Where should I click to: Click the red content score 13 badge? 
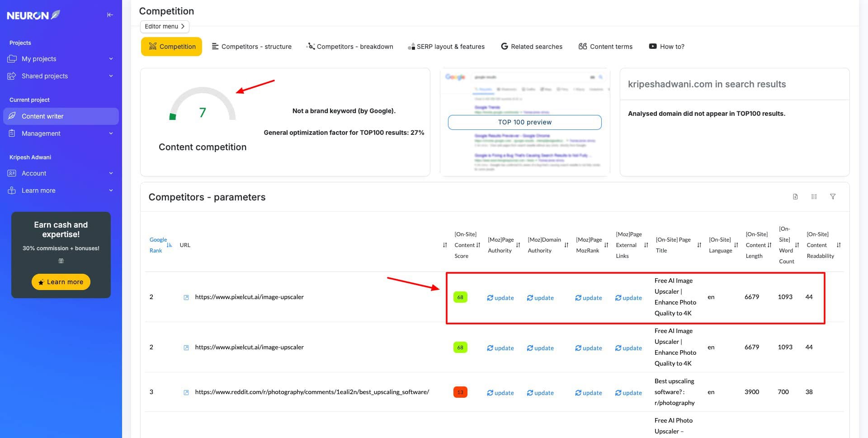tap(460, 392)
